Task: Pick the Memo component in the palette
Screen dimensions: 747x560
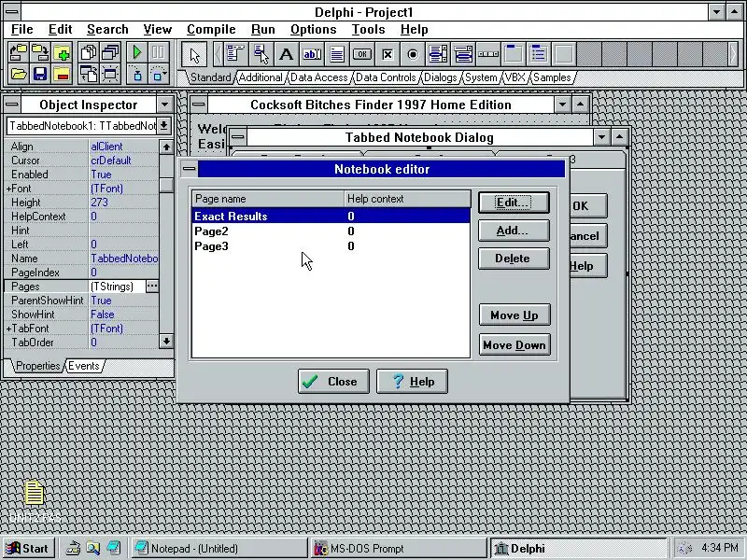Action: tap(337, 54)
